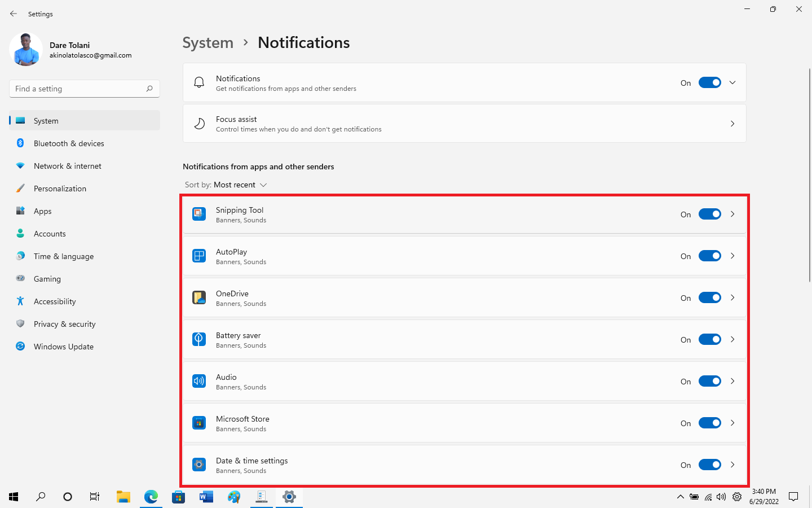The image size is (812, 508).
Task: Disable Battery saver notifications switch
Action: [x=710, y=339]
